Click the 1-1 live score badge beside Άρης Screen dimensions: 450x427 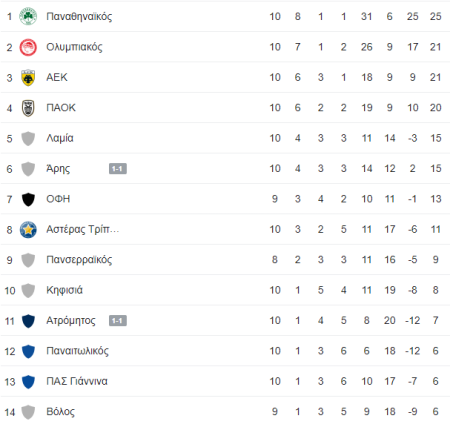pyautogui.click(x=118, y=169)
